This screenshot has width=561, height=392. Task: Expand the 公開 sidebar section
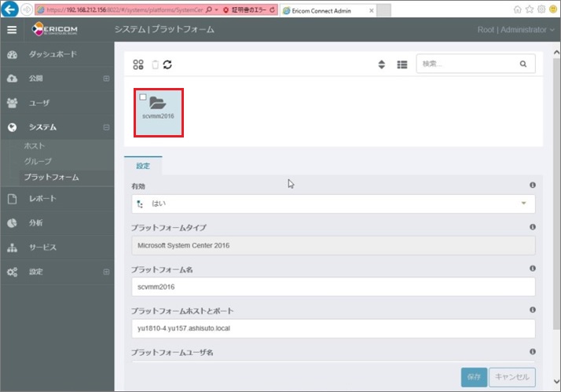pyautogui.click(x=106, y=79)
